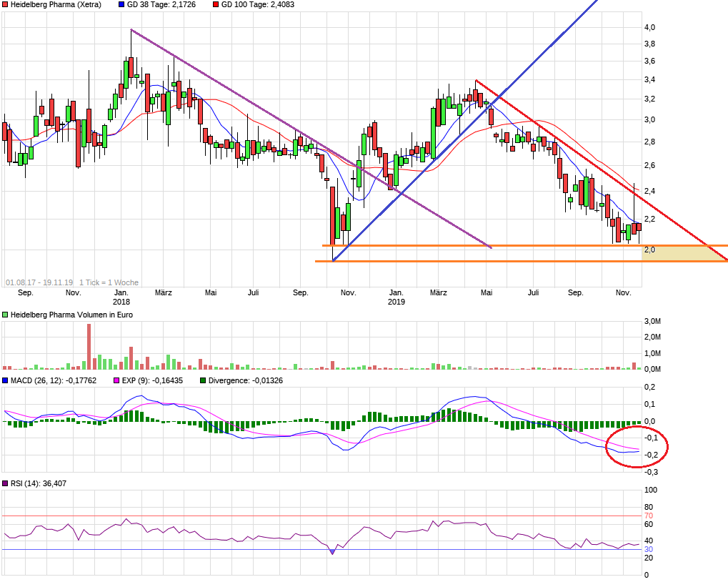
Task: Click the red Heidelberg Pharma (Xetra) legend square
Action: pyautogui.click(x=5, y=4)
